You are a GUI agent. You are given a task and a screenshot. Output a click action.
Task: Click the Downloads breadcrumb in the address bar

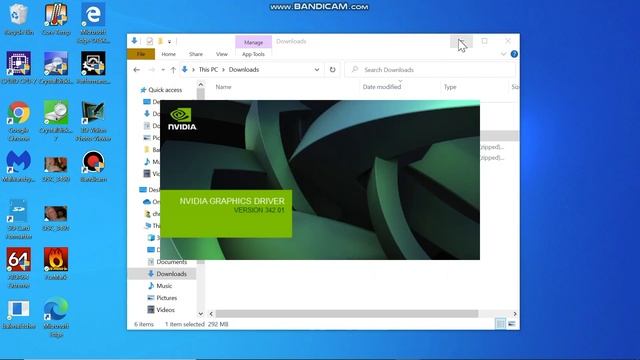(244, 70)
